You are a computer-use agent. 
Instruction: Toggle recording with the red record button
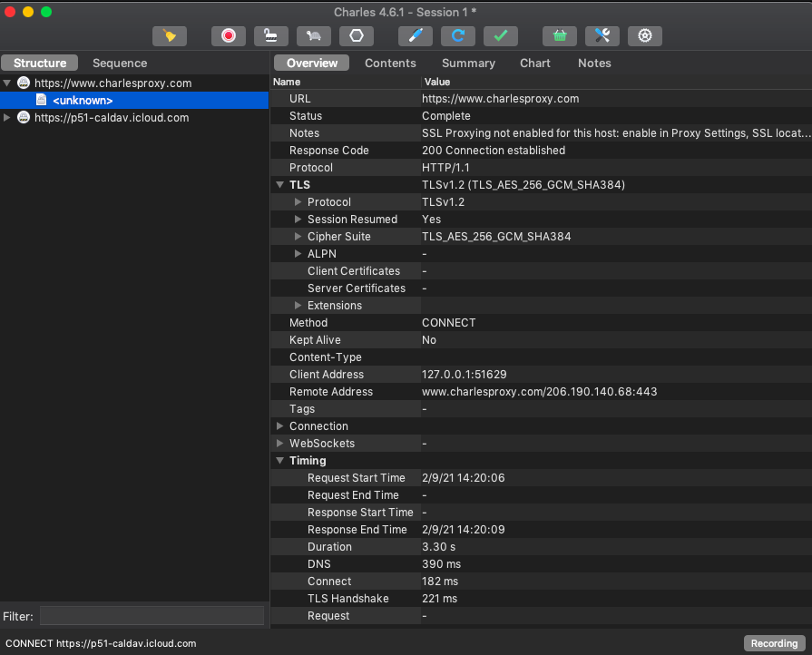click(x=229, y=35)
